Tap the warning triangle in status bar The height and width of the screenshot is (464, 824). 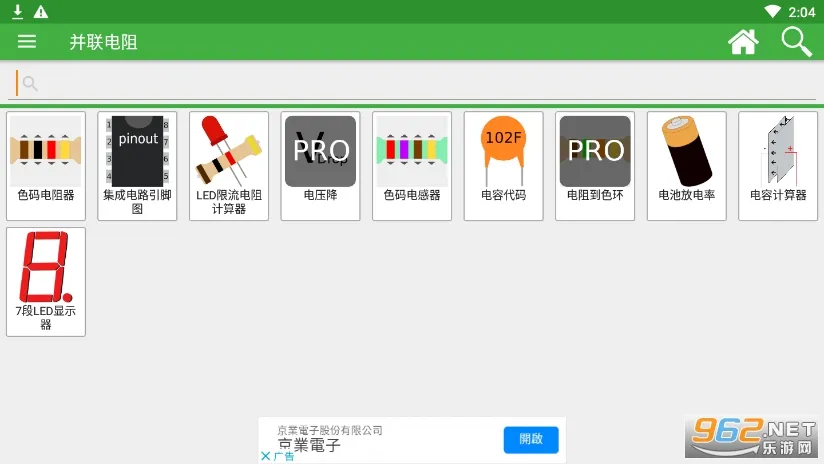coord(40,11)
